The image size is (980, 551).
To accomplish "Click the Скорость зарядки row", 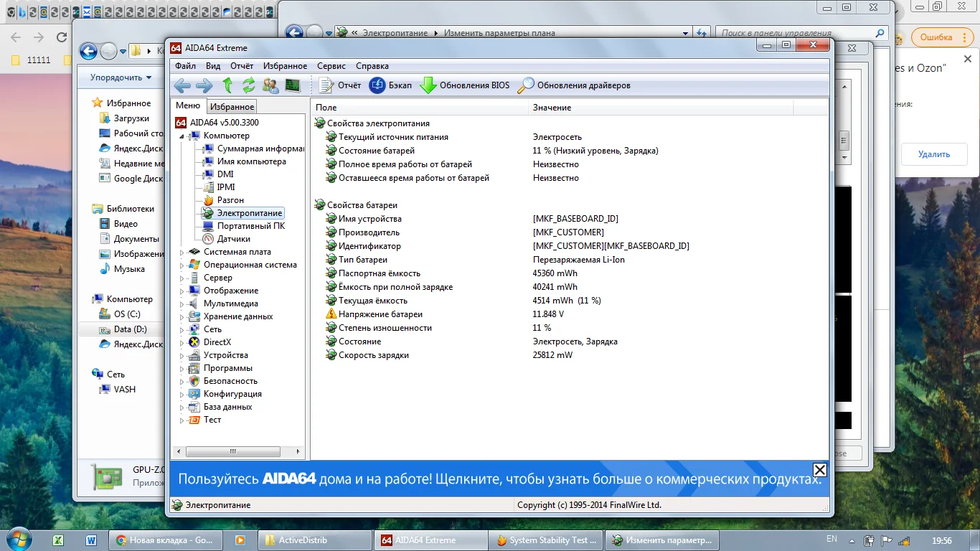I will (x=570, y=355).
